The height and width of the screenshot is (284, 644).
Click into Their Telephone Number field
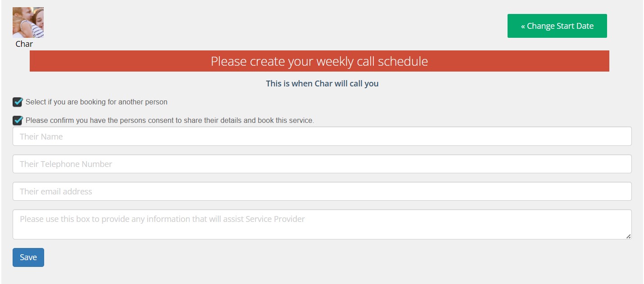pyautogui.click(x=322, y=164)
